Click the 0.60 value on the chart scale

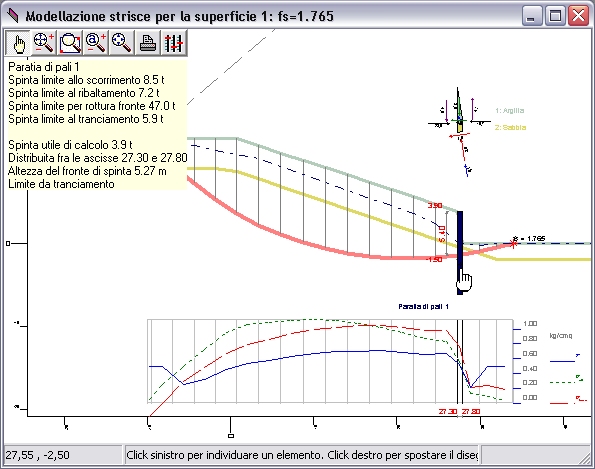[x=530, y=353]
